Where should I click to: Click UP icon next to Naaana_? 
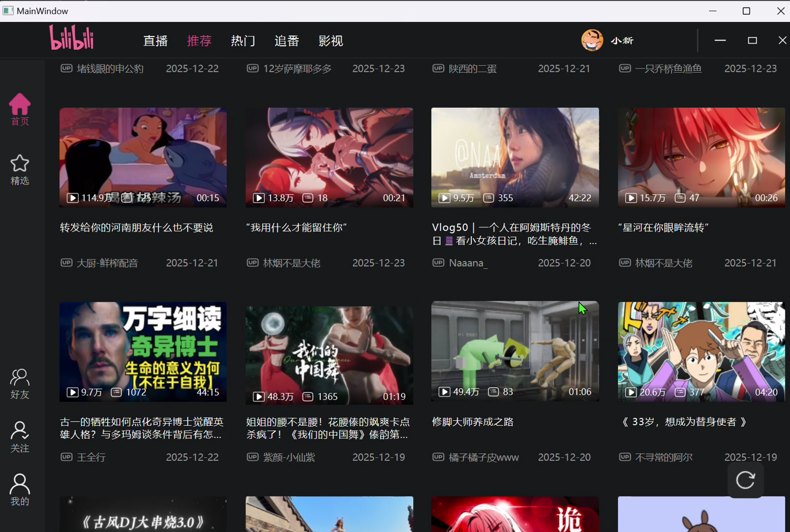438,263
